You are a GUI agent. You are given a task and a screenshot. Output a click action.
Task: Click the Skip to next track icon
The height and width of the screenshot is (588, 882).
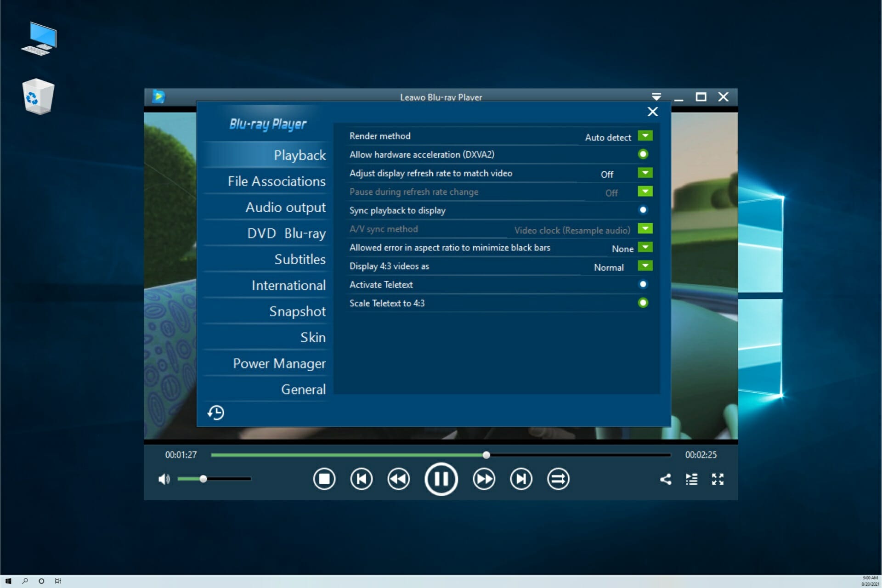pos(521,479)
